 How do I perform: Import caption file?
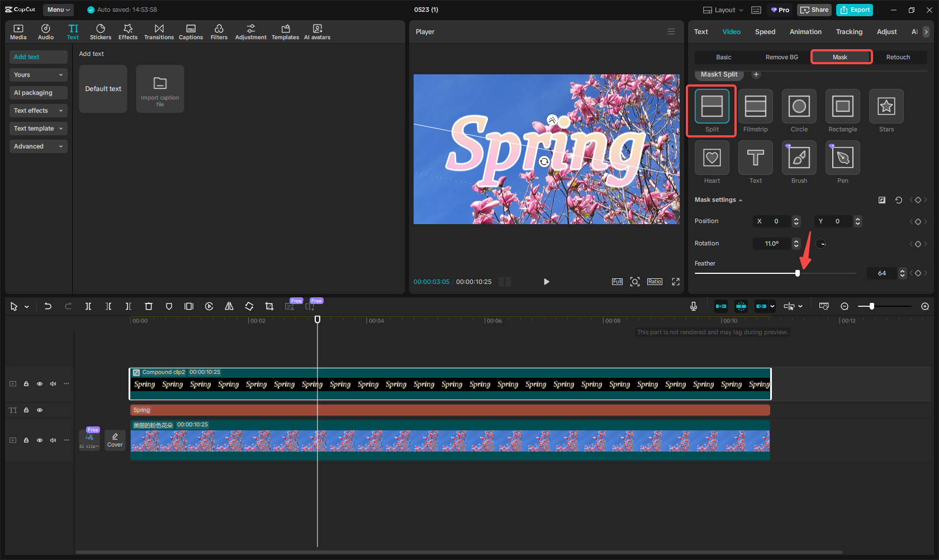[160, 89]
